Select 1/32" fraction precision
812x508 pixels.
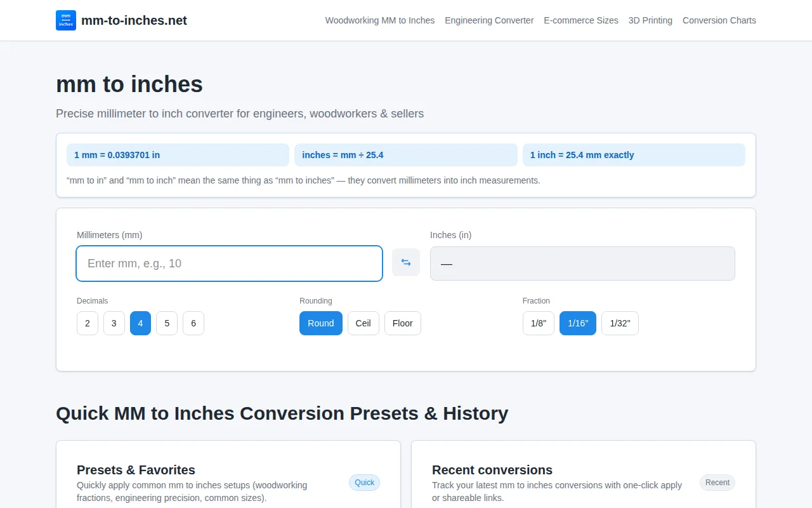tap(620, 323)
